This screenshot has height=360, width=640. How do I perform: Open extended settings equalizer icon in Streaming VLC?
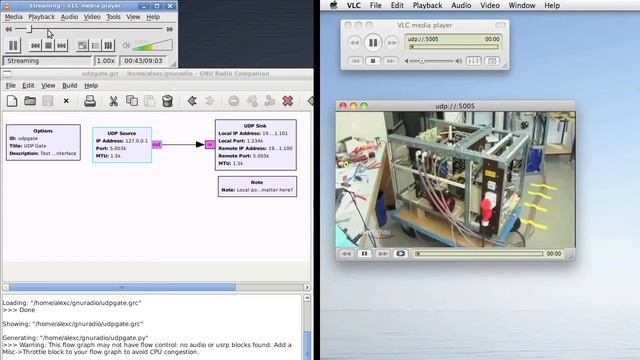[x=108, y=45]
